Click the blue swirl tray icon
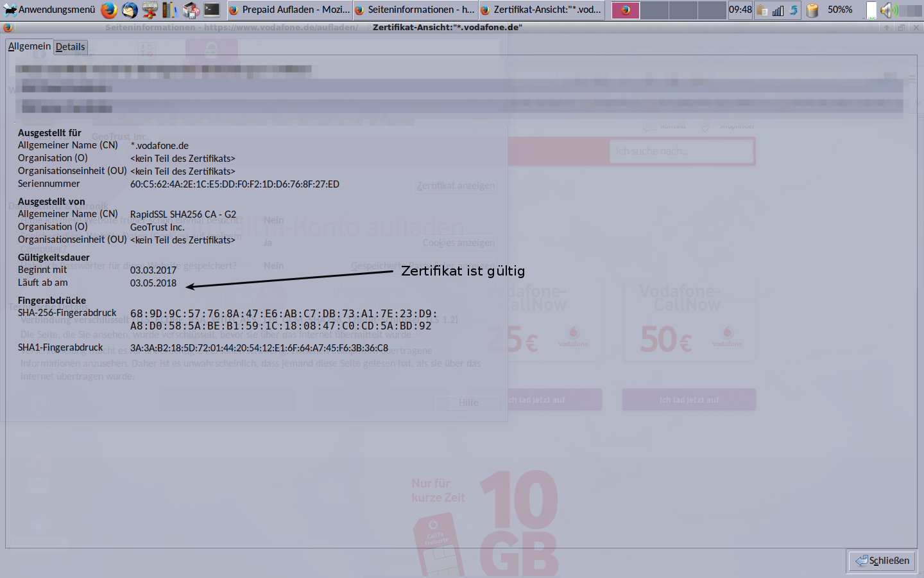The height and width of the screenshot is (578, 924). [794, 10]
